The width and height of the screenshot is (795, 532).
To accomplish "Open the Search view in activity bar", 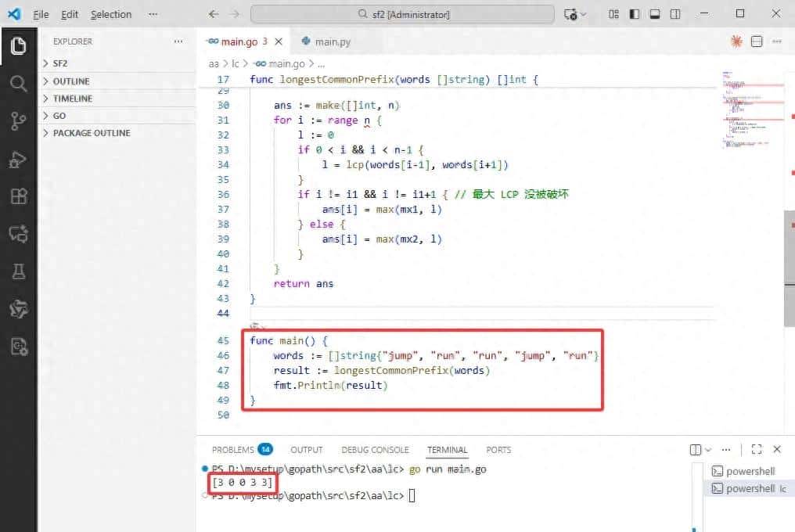I will [19, 84].
